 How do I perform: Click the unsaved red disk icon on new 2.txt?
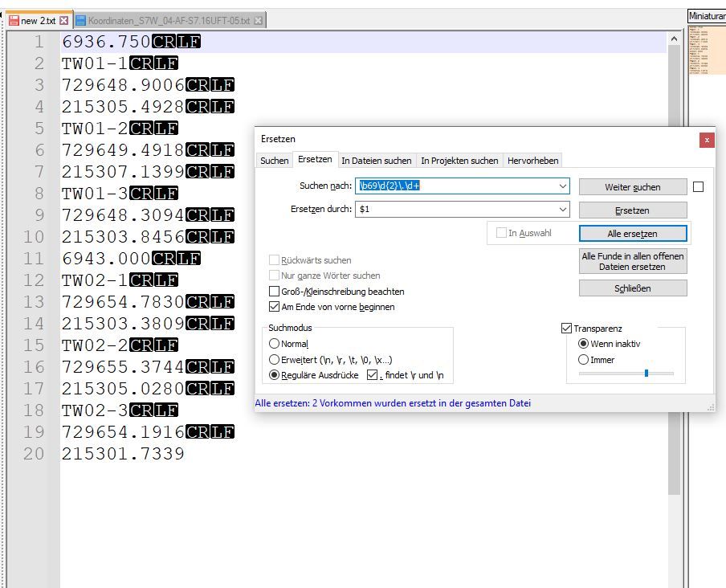coord(14,20)
